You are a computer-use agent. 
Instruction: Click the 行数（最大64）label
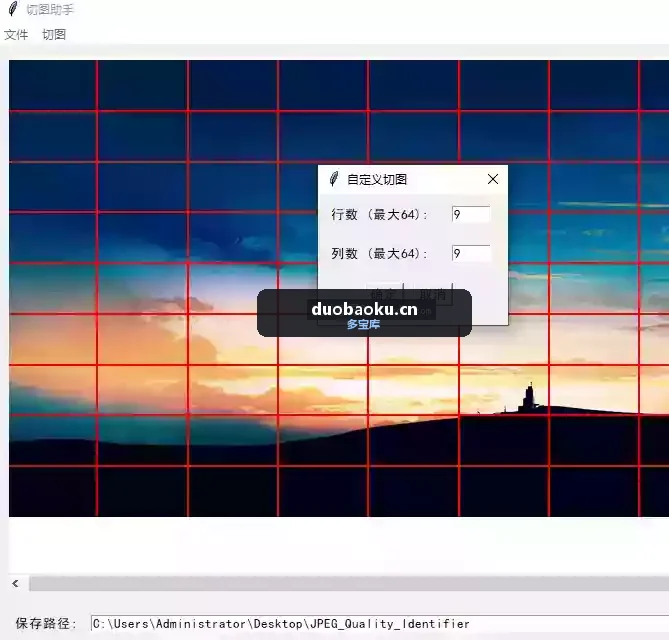tap(380, 215)
